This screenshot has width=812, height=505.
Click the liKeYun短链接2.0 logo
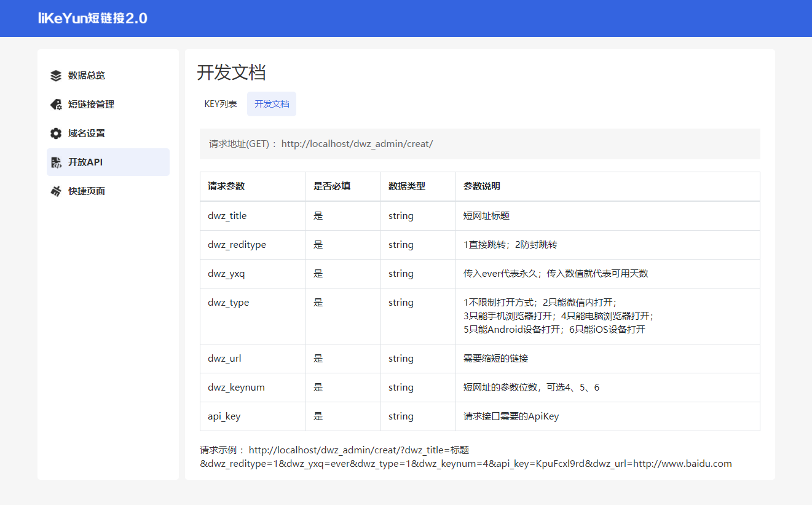coord(92,18)
